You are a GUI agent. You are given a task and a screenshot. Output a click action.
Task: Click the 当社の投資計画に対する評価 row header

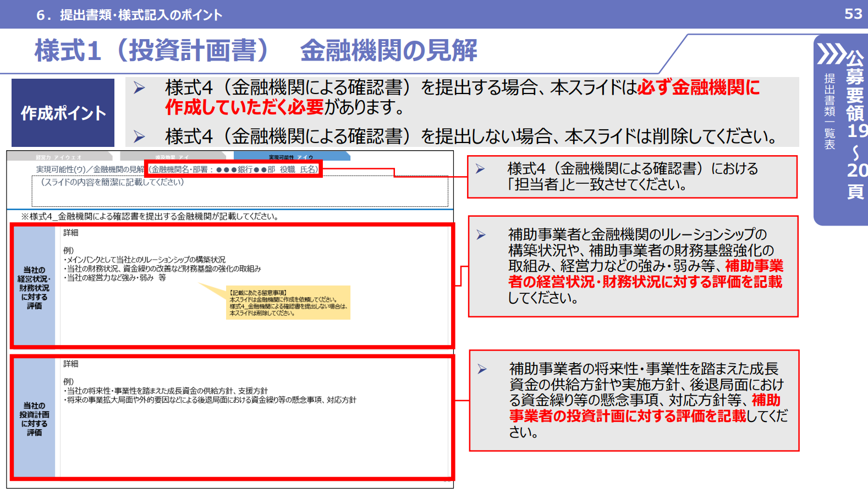tap(34, 419)
